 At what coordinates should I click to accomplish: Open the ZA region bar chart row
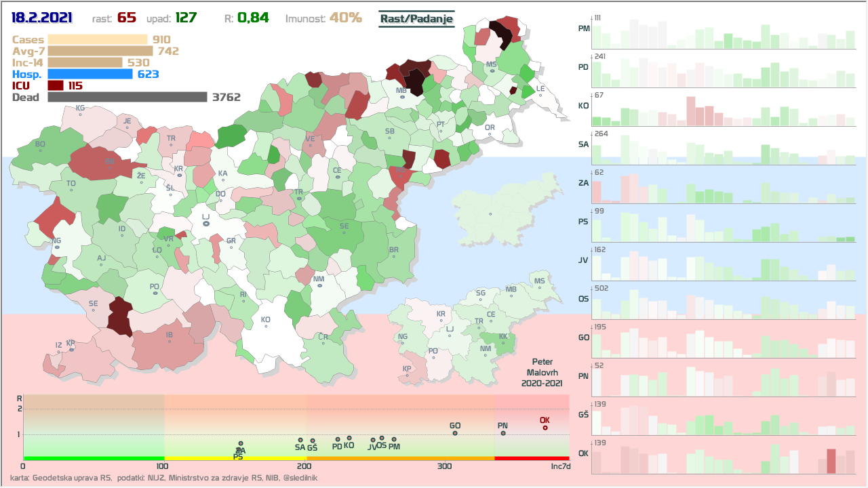coord(723,186)
